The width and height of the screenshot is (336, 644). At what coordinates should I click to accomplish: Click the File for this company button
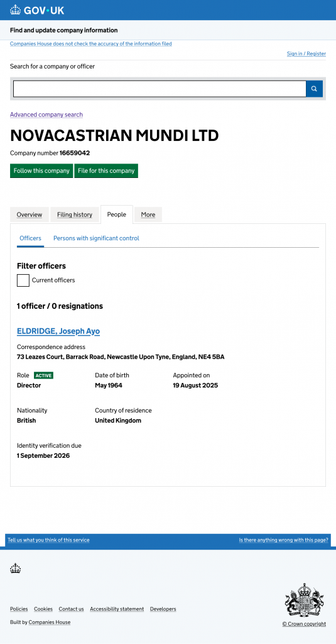coord(106,171)
